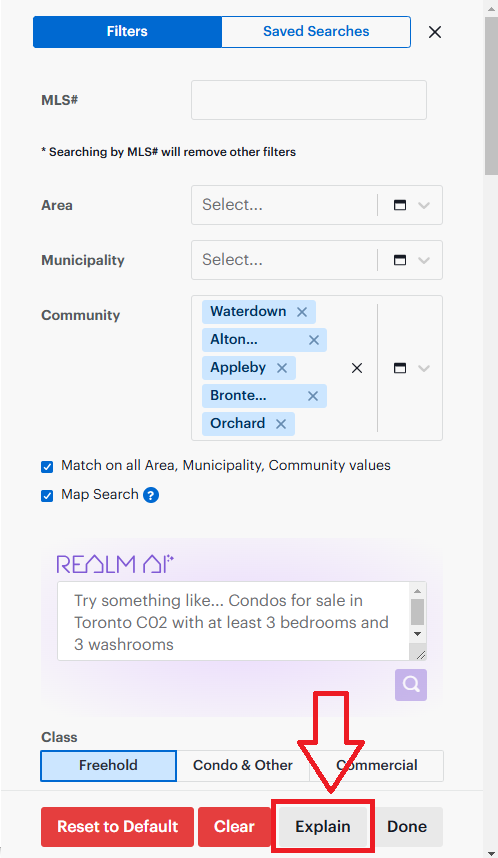Clear all selected communities
The height and width of the screenshot is (858, 498).
[x=357, y=368]
